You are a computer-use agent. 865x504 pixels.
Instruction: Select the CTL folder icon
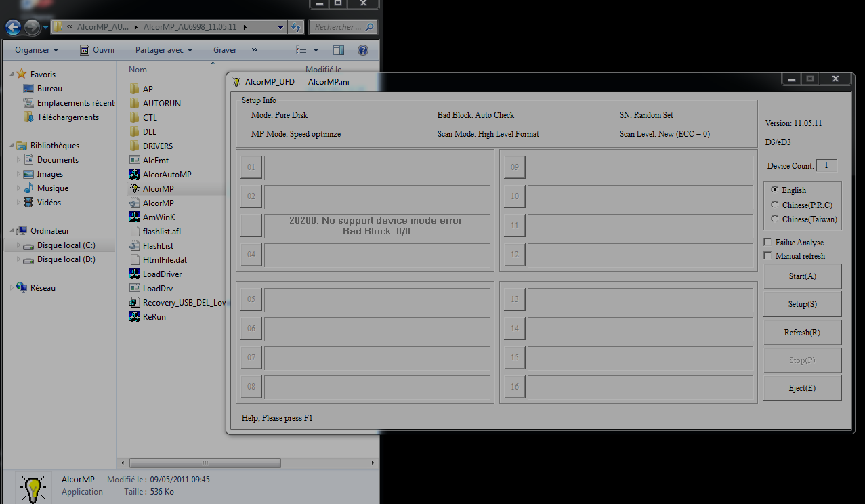point(134,117)
